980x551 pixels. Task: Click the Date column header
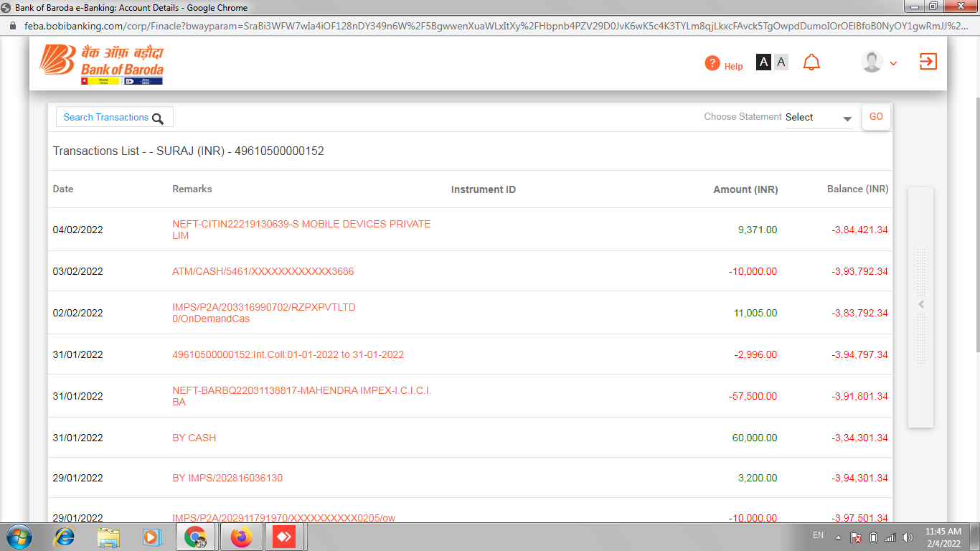tap(63, 189)
